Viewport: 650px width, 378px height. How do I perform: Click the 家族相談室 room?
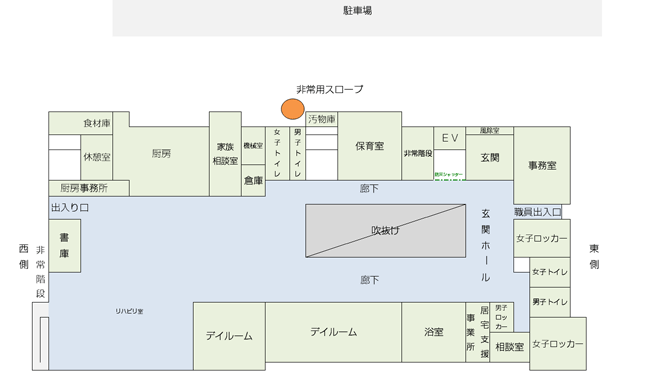coord(225,154)
